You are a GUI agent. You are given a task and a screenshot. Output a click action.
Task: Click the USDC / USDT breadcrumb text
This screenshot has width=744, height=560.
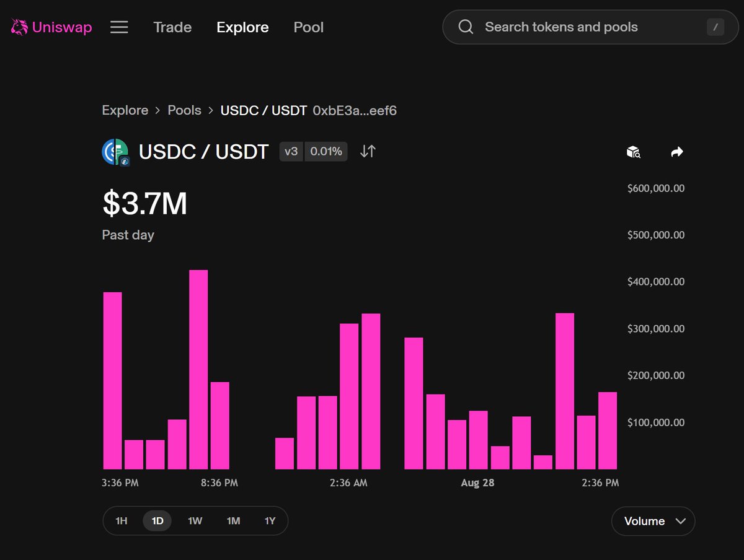(x=264, y=110)
